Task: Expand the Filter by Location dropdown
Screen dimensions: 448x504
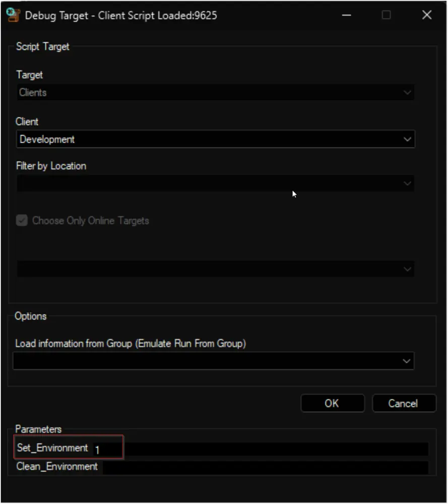Action: (215, 183)
